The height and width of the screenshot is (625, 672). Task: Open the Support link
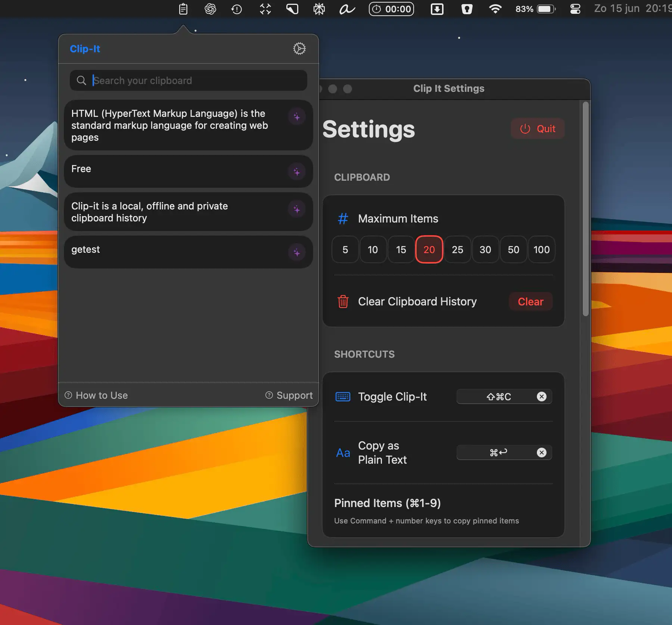[x=289, y=395]
